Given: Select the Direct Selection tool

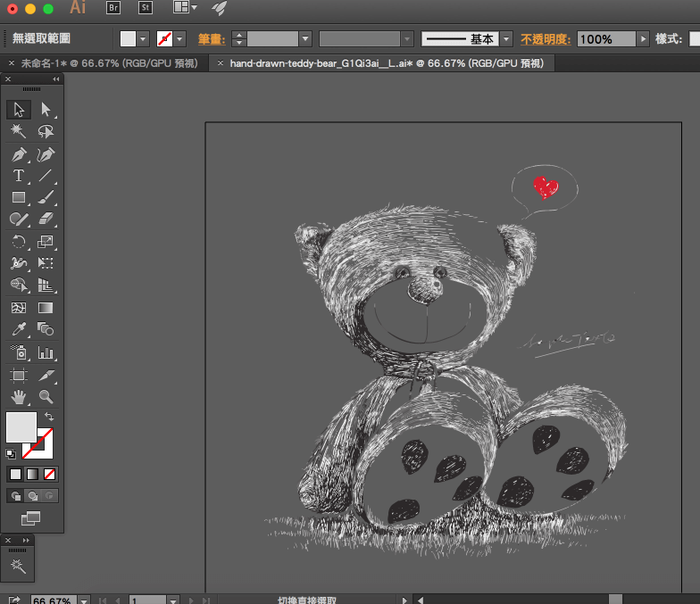Looking at the screenshot, I should 46,110.
